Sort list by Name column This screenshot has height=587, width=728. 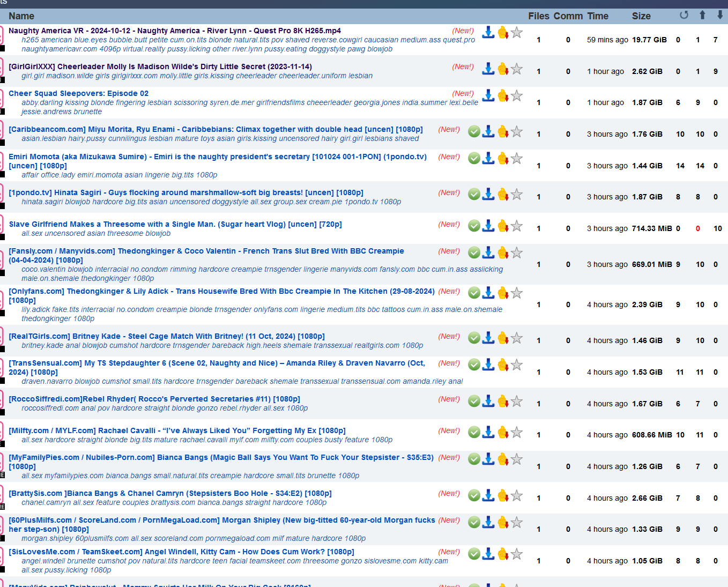(21, 16)
